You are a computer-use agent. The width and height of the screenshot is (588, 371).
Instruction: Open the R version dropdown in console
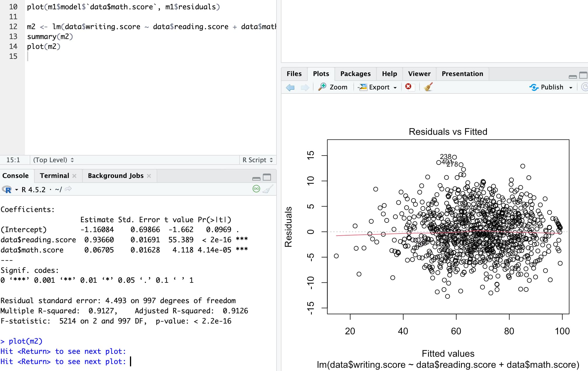coord(17,190)
